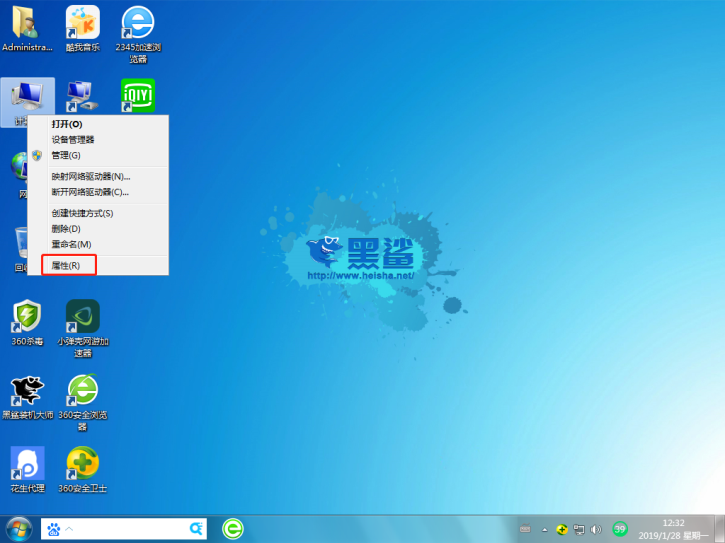Select 属性(R) in the context menu
The height and width of the screenshot is (543, 725).
tap(67, 265)
